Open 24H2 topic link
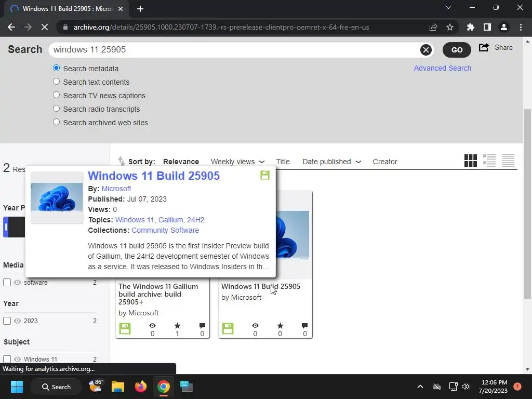The image size is (532, 399). pos(195,220)
